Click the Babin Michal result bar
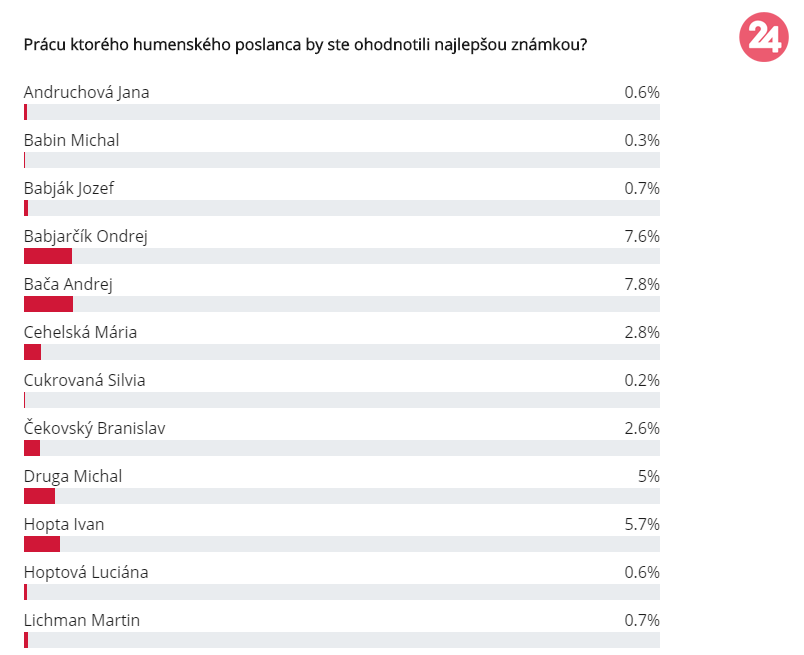804x655 pixels. pos(341,160)
